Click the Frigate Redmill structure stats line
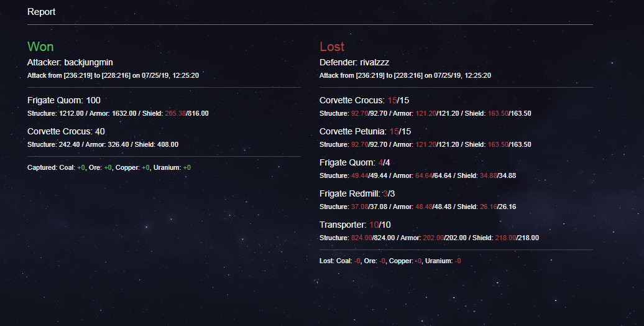 418,207
